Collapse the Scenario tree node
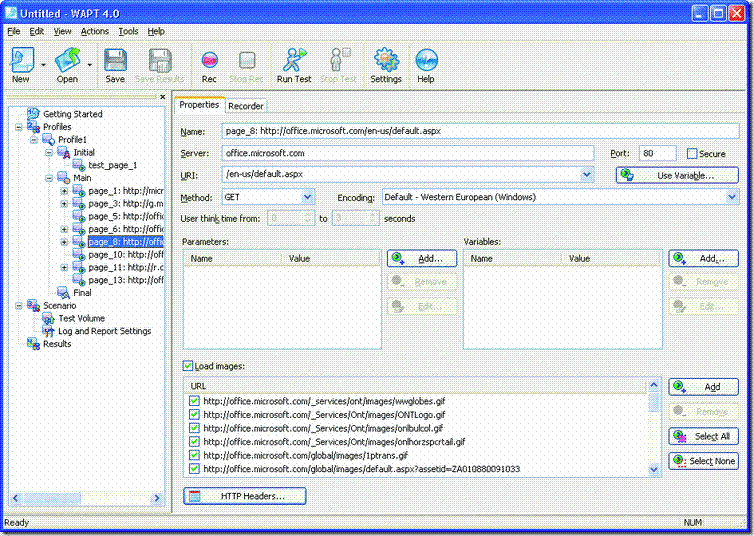 click(18, 306)
